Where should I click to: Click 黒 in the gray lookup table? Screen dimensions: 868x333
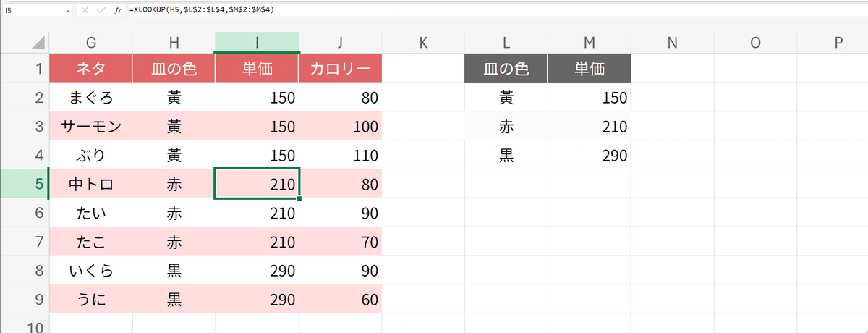(x=506, y=156)
